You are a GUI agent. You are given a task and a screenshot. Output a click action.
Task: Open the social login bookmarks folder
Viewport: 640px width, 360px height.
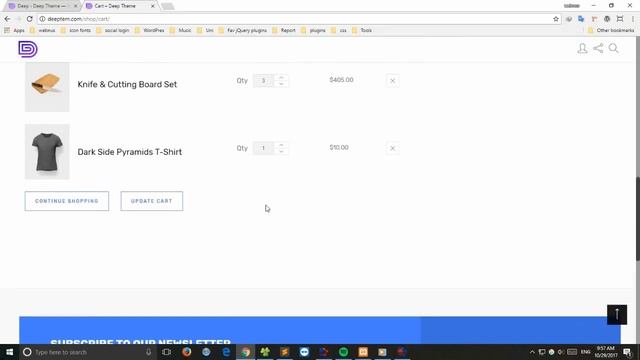pos(112,30)
